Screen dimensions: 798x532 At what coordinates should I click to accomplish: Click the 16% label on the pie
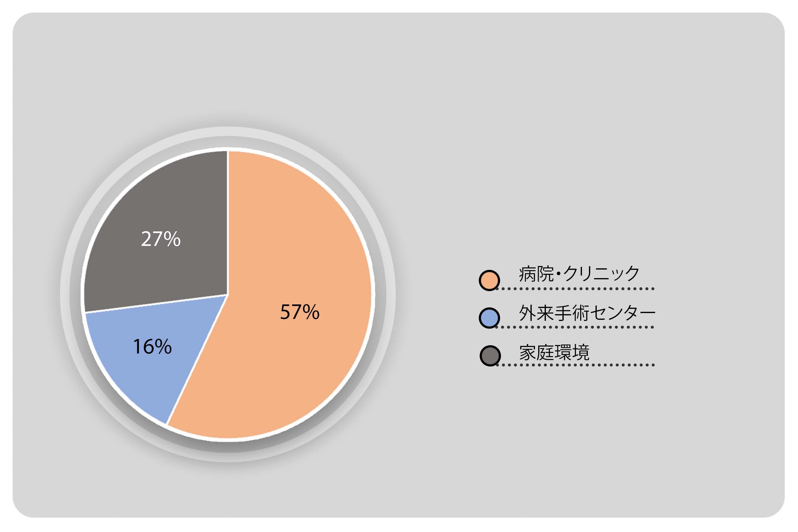152,347
